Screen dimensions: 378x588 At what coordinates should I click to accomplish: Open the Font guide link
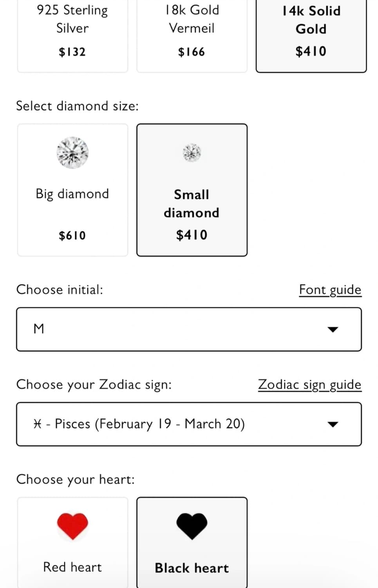[330, 290]
